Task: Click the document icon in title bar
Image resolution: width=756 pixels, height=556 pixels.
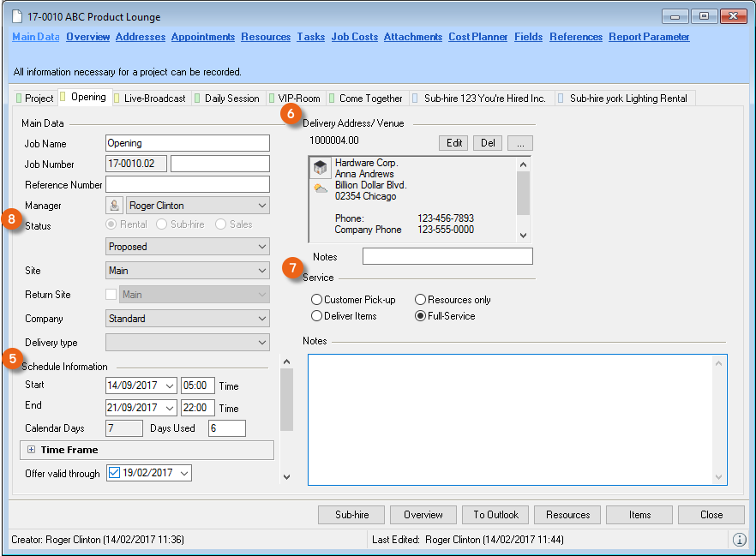Action: (x=17, y=16)
